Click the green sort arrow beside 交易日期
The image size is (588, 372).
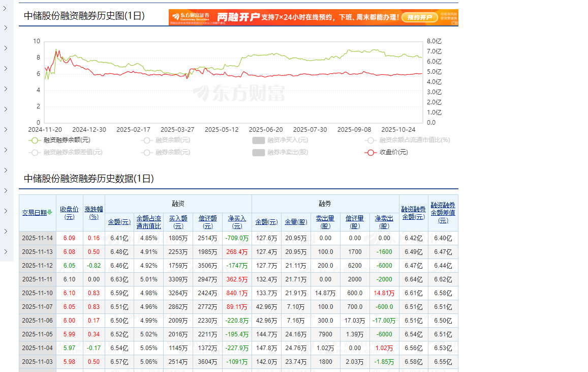pos(49,213)
